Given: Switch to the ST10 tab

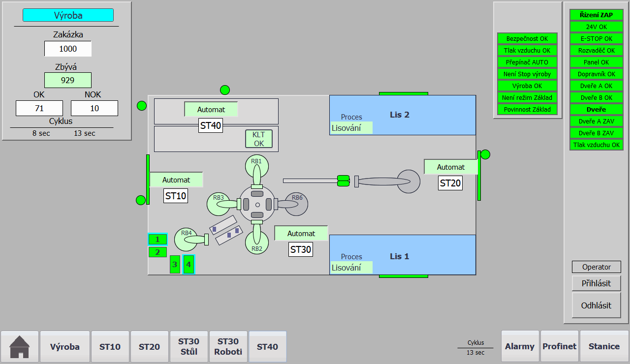Looking at the screenshot, I should tap(110, 346).
